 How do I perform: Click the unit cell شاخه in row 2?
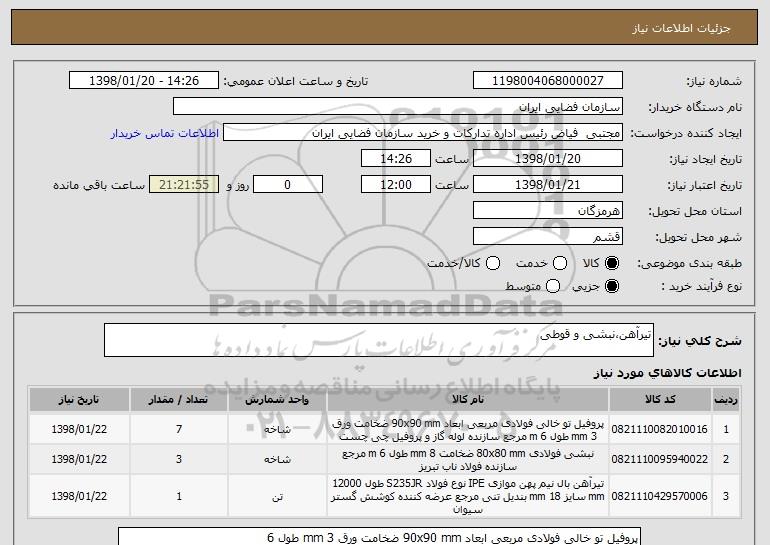277,460
